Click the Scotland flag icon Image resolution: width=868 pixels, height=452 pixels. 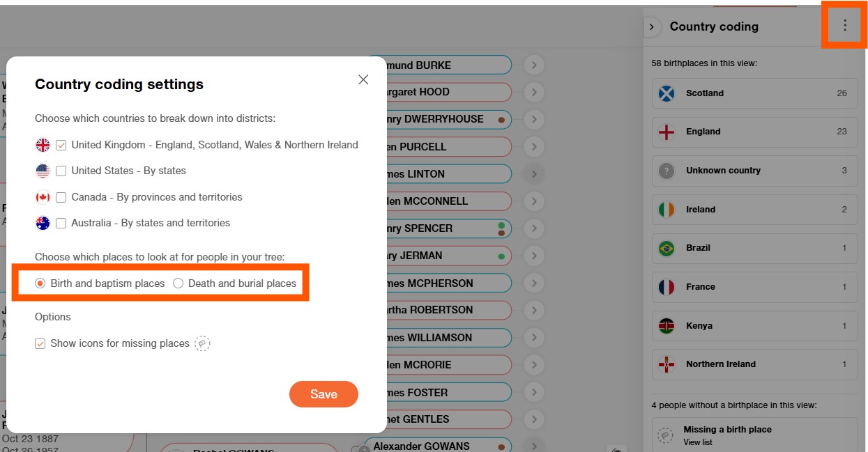click(x=667, y=93)
